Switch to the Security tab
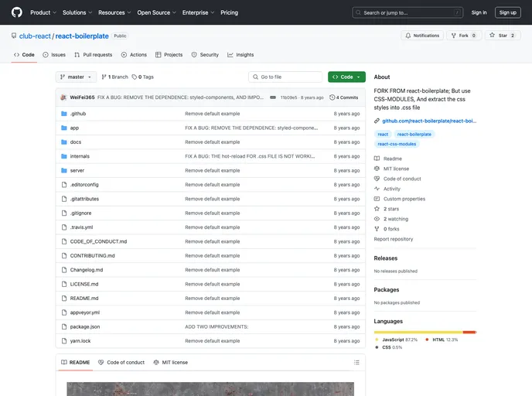The image size is (532, 396). click(205, 55)
